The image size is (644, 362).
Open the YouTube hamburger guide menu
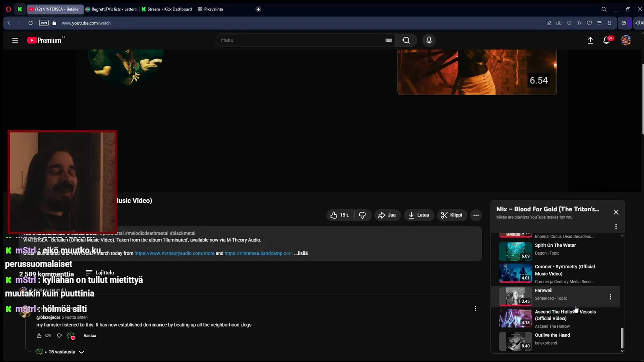coord(15,40)
